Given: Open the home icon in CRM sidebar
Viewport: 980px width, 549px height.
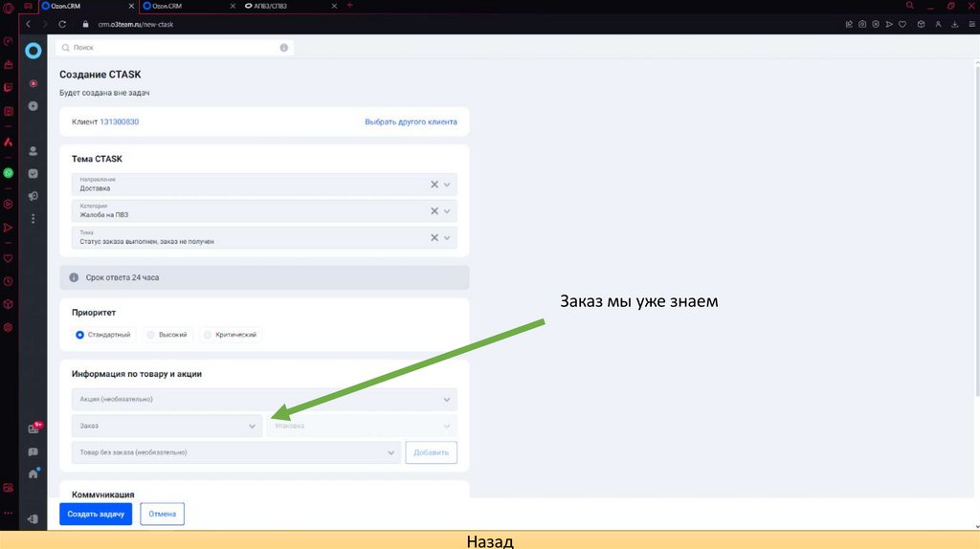Looking at the screenshot, I should tap(33, 473).
